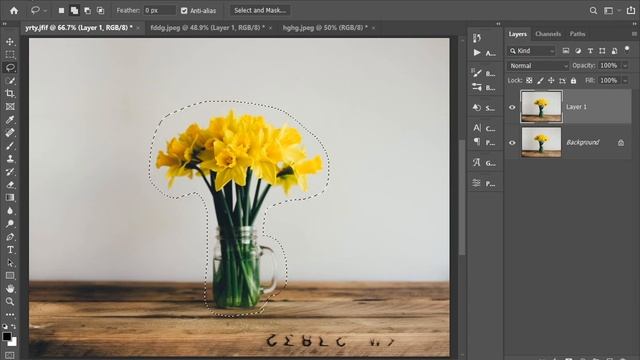
Task: Open the Normal blend mode dropdown
Action: click(x=538, y=66)
